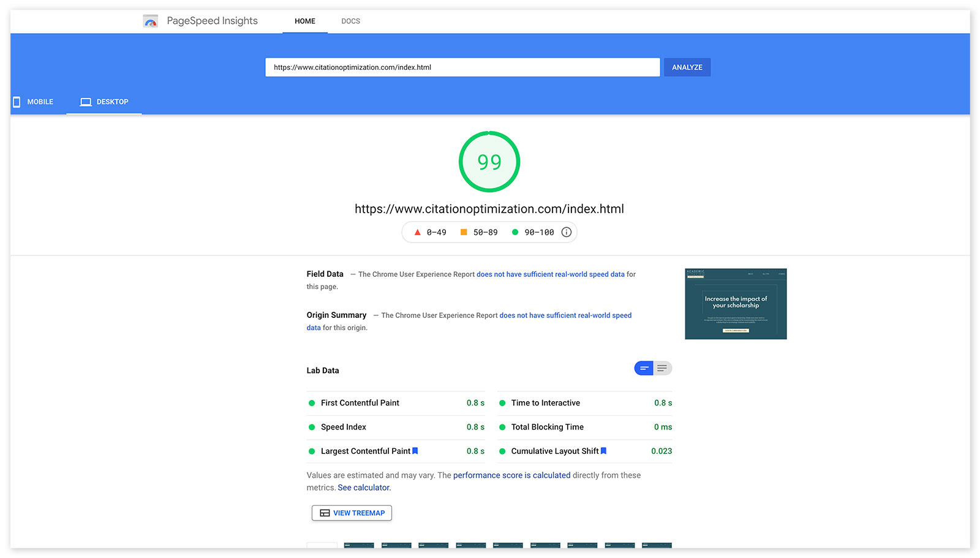Click the mobile phone icon

(x=17, y=102)
